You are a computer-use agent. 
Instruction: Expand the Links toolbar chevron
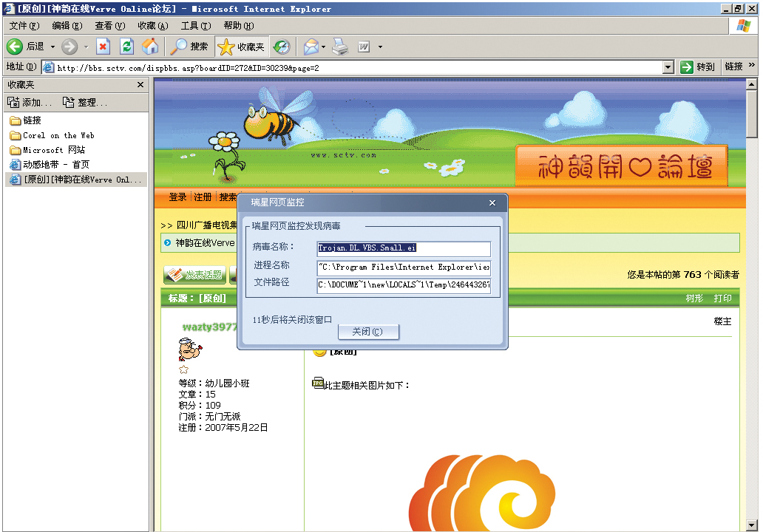(x=752, y=65)
